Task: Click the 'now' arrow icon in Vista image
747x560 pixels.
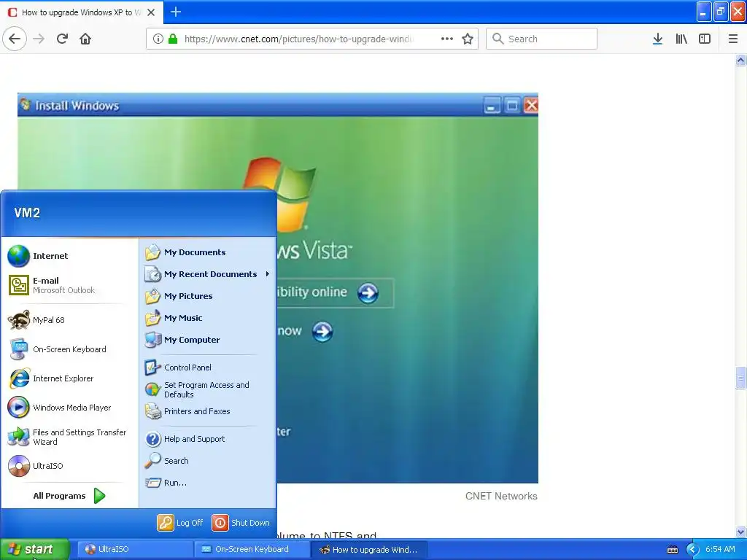Action: [322, 332]
